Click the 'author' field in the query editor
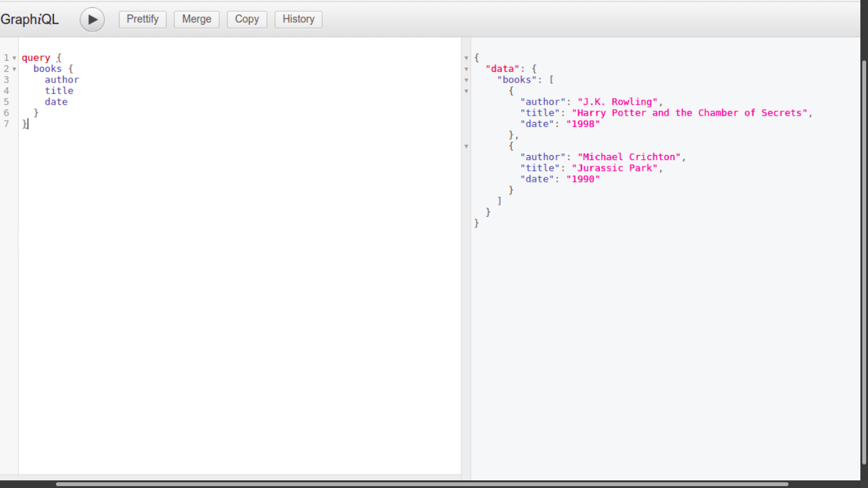 [x=62, y=79]
